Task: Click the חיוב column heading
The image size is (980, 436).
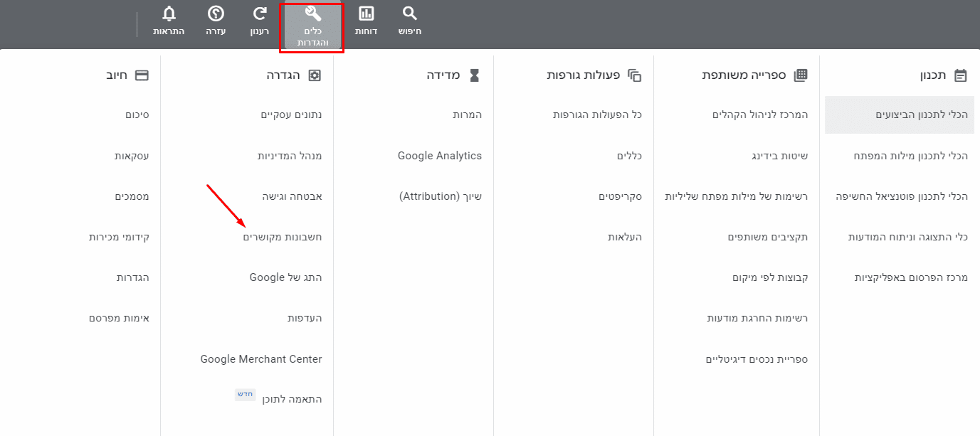Action: coord(117,75)
